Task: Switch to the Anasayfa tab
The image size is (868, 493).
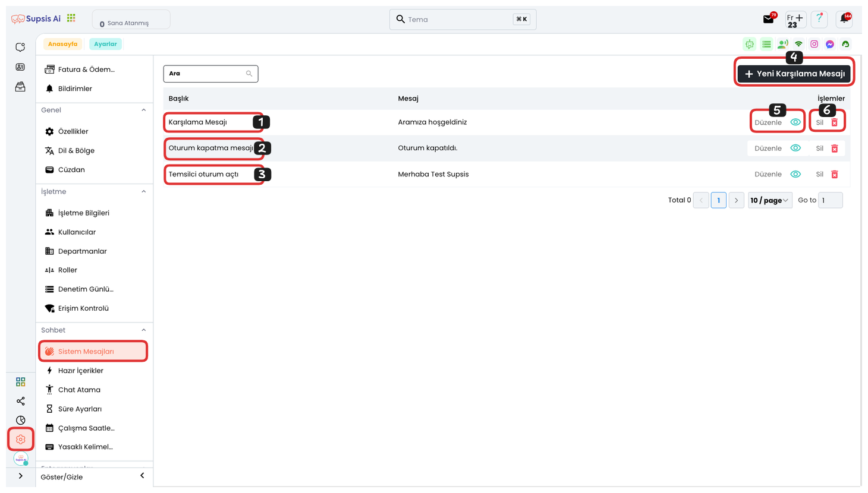Action: point(62,44)
